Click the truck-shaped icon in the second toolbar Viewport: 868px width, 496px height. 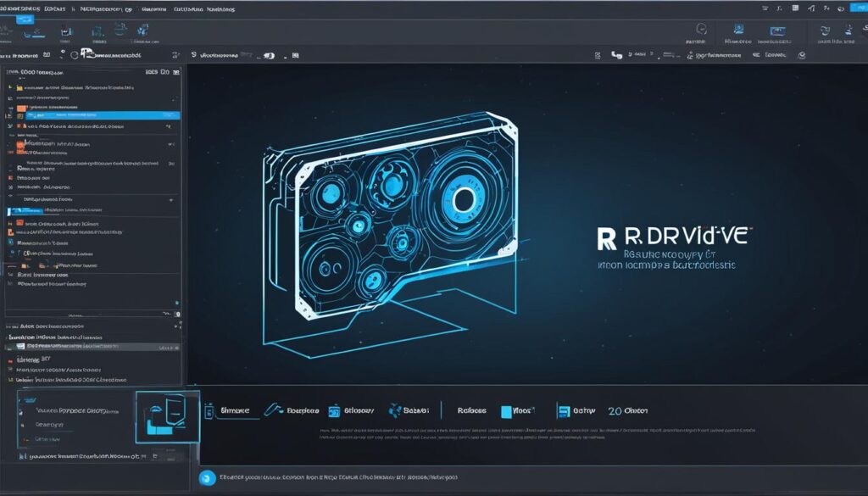[x=89, y=53]
